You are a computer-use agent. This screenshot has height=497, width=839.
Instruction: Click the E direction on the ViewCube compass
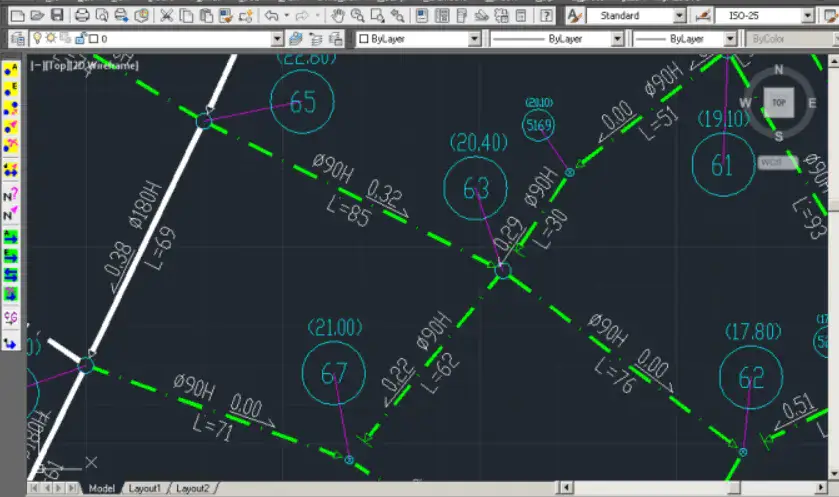click(812, 103)
